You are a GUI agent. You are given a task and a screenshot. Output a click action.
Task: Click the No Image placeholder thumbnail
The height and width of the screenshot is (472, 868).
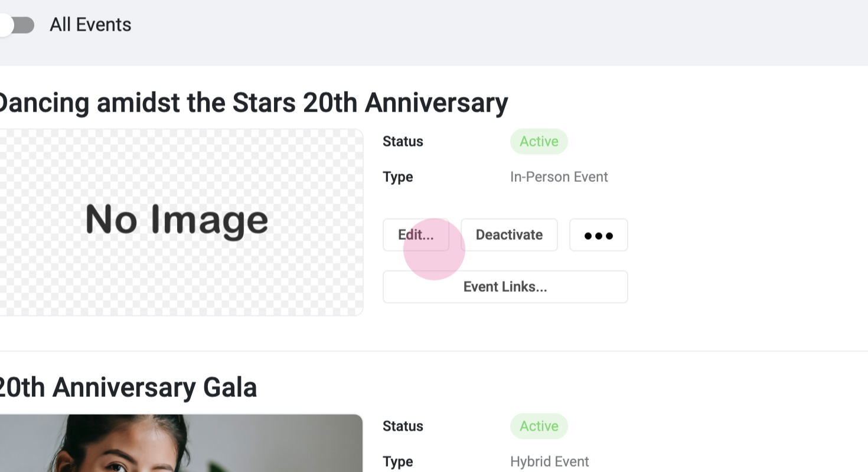coord(177,222)
